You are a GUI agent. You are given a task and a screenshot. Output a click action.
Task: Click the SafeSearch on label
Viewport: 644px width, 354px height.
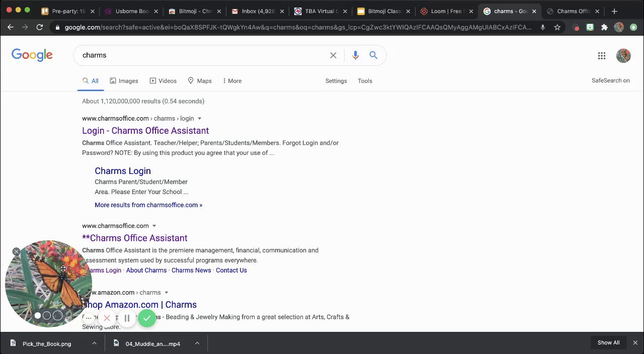pos(611,80)
